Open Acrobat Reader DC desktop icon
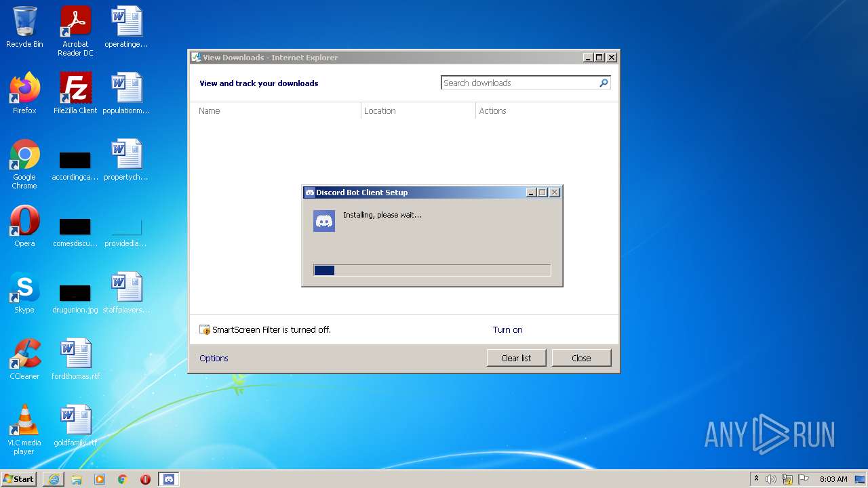The height and width of the screenshot is (488, 868). 75,30
